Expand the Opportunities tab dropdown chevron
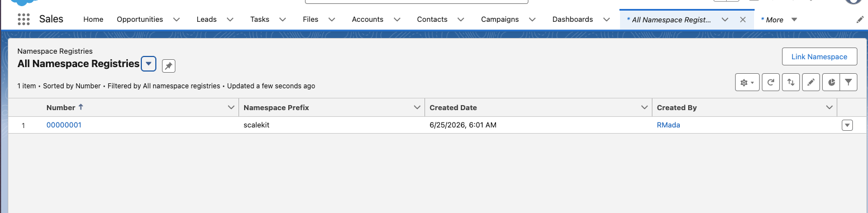This screenshot has width=868, height=213. click(177, 20)
